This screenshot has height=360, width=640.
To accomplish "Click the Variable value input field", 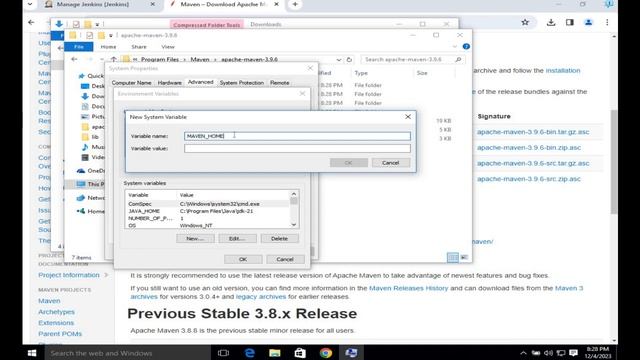I will tap(297, 149).
